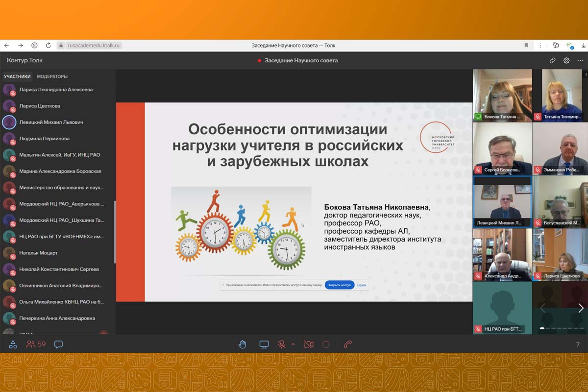This screenshot has width=588, height=392.
Task: Copy the meeting invite link
Action: 552,61
